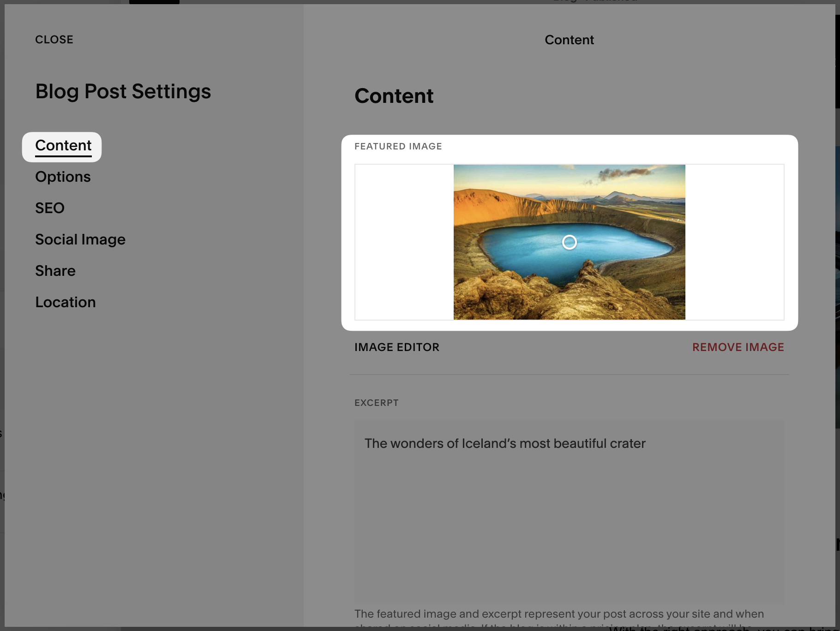Open the Share settings section
This screenshot has height=631, width=840.
pyautogui.click(x=55, y=271)
